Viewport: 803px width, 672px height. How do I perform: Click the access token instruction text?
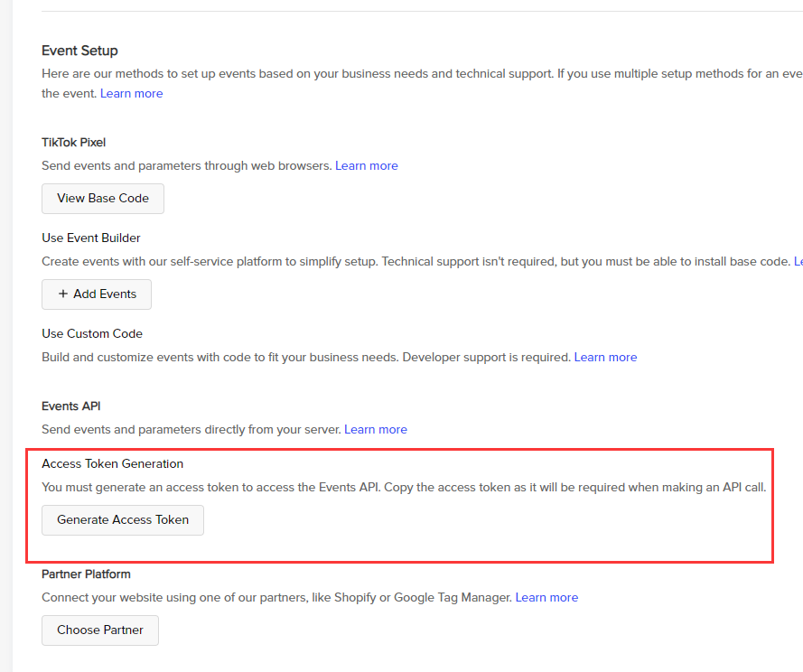403,488
